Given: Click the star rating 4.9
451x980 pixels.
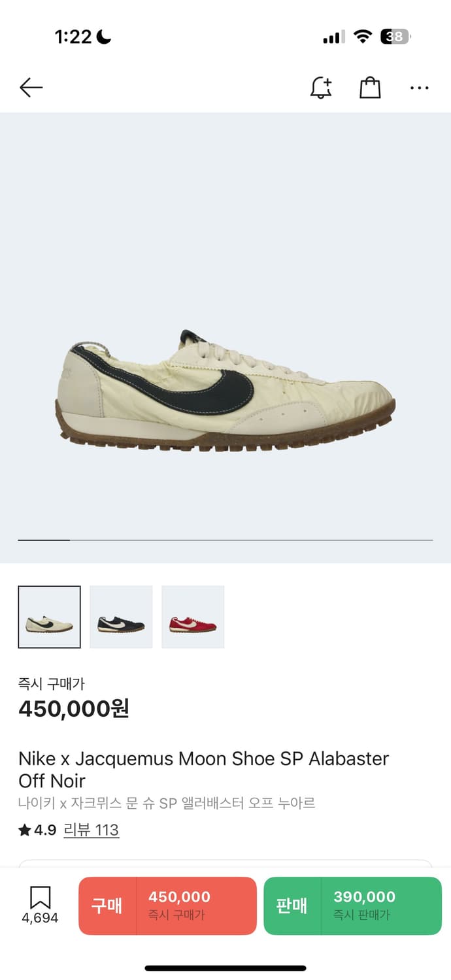Looking at the screenshot, I should [37, 830].
